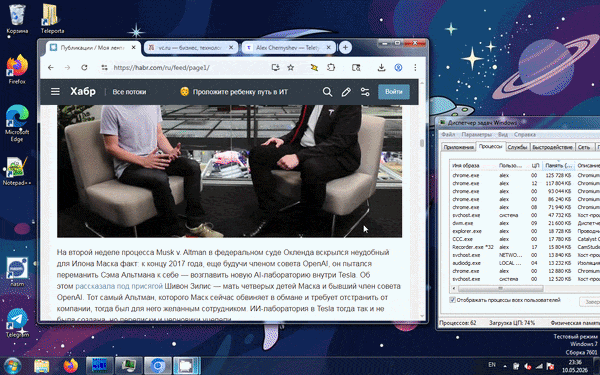Launch Firefox from the desktop shortcut
The width and height of the screenshot is (600, 375).
click(17, 69)
